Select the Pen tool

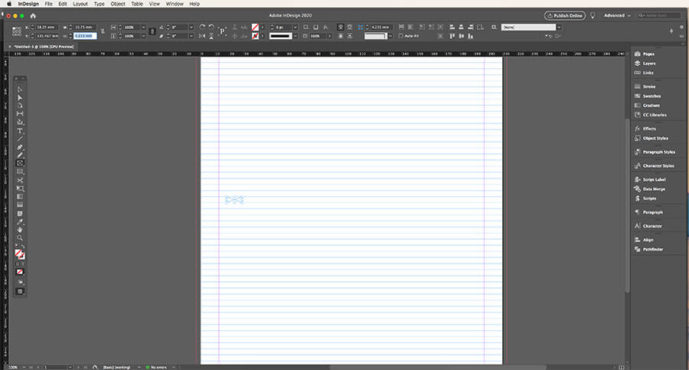click(x=20, y=147)
